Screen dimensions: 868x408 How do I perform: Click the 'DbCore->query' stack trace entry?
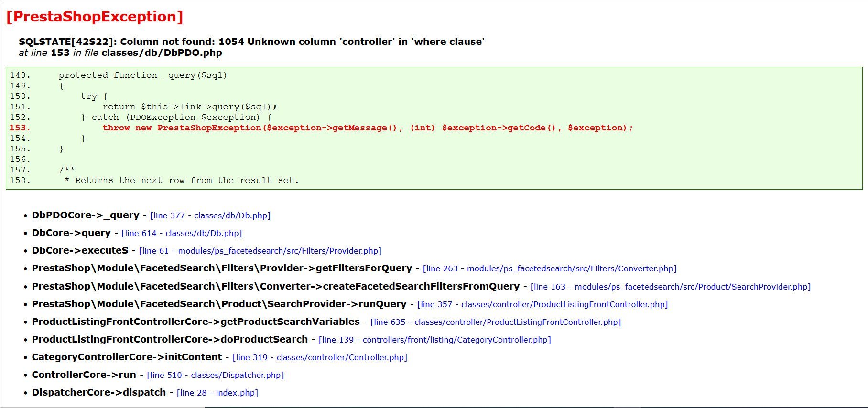click(x=71, y=233)
